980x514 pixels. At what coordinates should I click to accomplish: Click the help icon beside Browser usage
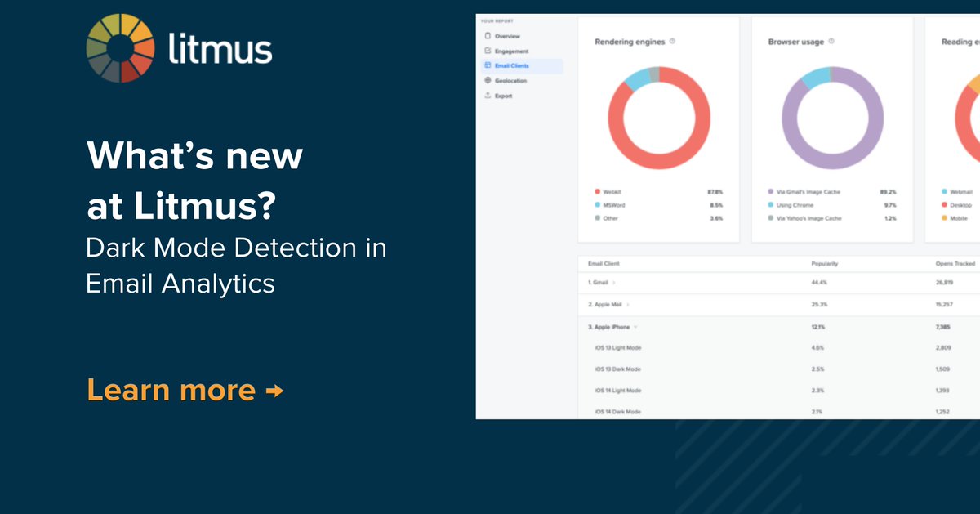831,41
